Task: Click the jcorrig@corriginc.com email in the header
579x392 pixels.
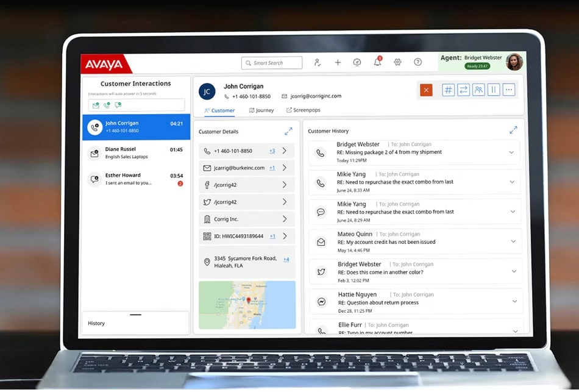Action: pyautogui.click(x=316, y=96)
